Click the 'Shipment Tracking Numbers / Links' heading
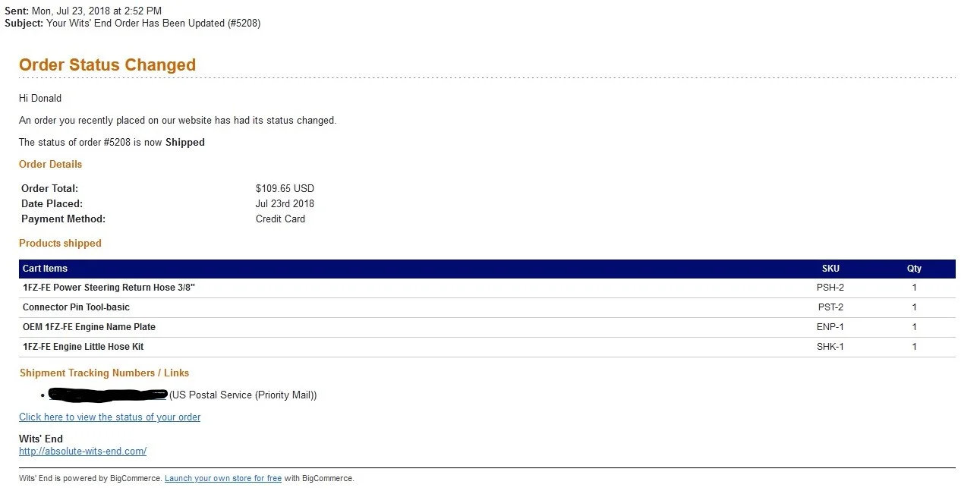This screenshot has height=494, width=980. 104,373
